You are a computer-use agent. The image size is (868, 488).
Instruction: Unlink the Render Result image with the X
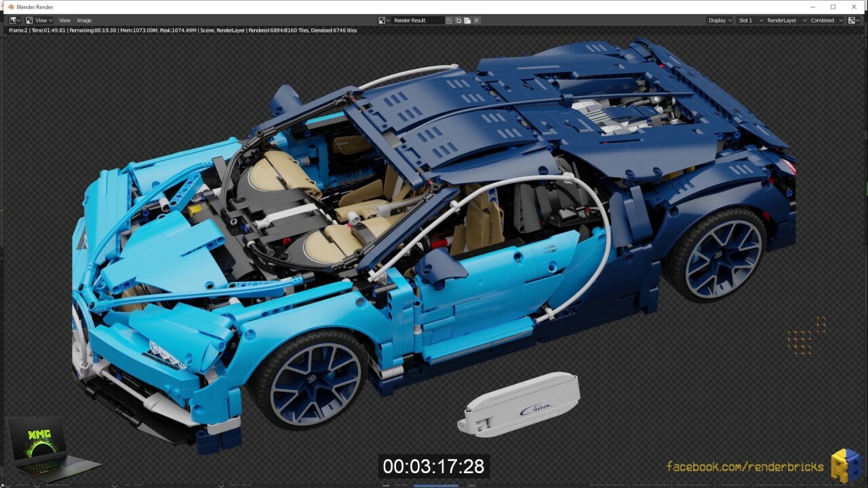475,20
